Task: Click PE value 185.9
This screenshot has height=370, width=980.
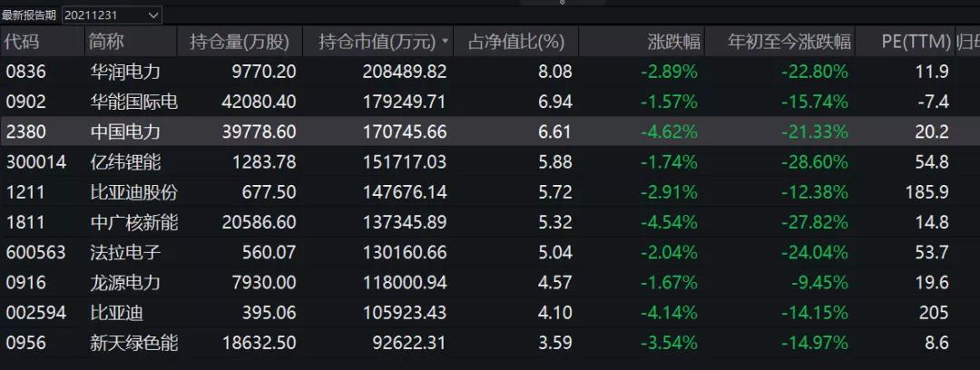Action: [x=926, y=192]
